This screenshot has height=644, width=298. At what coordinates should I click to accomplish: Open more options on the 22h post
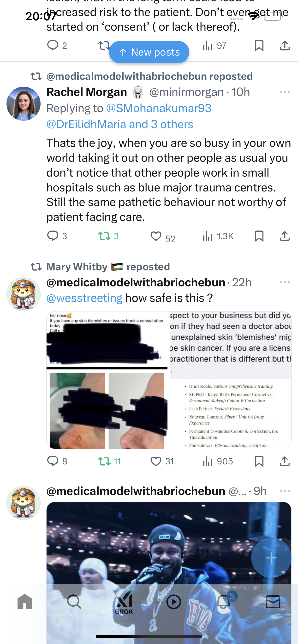click(x=285, y=282)
